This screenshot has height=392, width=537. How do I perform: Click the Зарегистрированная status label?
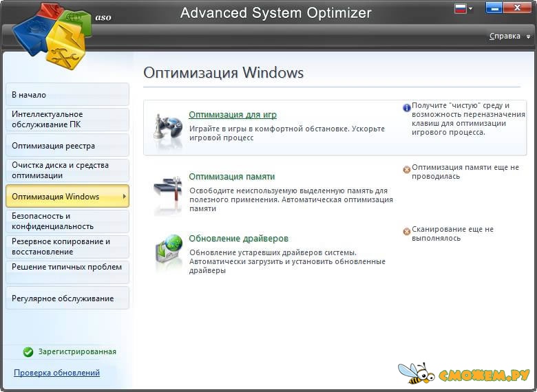(x=77, y=351)
